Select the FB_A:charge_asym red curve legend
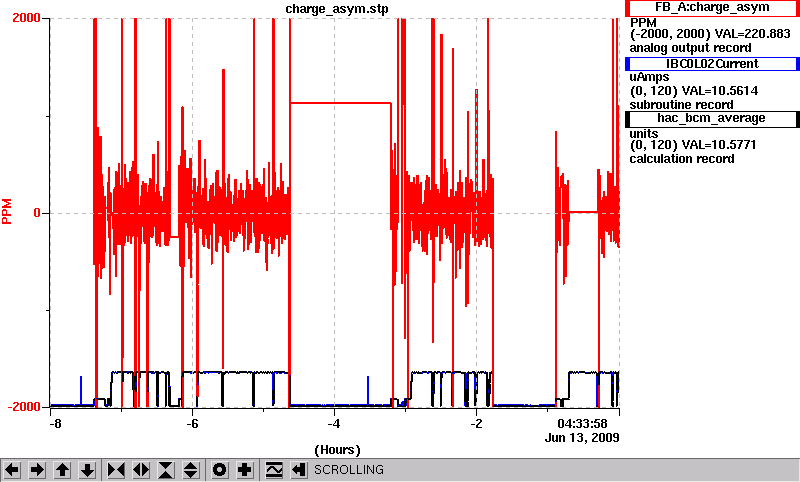Viewport: 800px width, 482px height. [712, 8]
